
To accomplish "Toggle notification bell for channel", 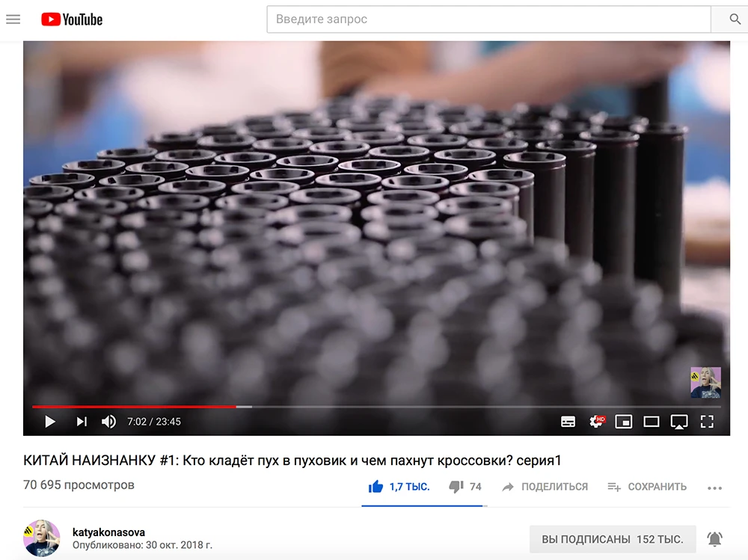I will [x=714, y=539].
